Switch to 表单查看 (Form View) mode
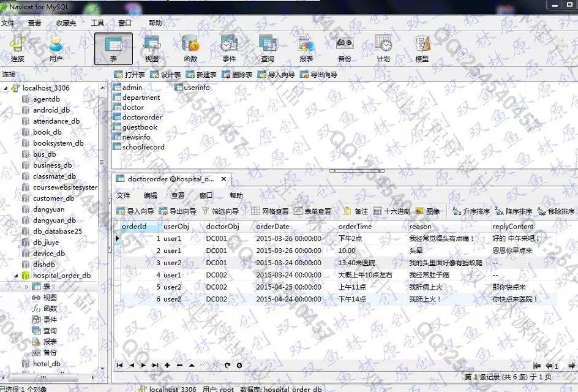The width and height of the screenshot is (578, 392). [x=313, y=211]
